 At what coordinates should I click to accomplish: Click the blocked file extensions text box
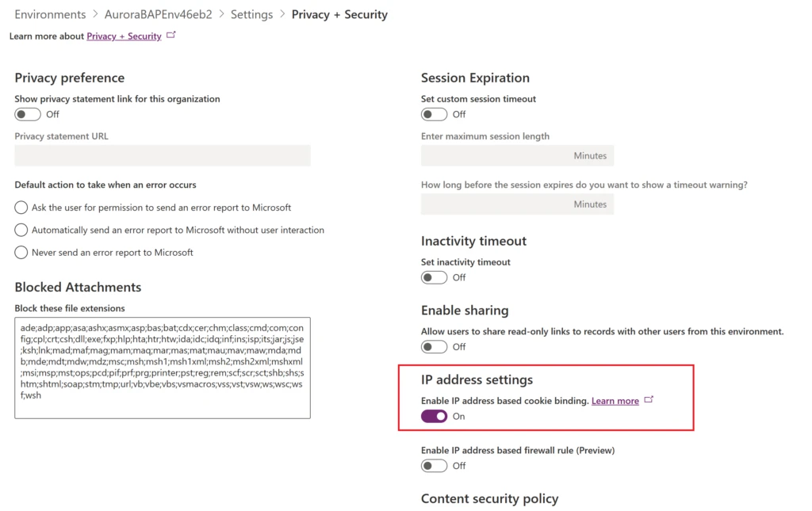(163, 368)
